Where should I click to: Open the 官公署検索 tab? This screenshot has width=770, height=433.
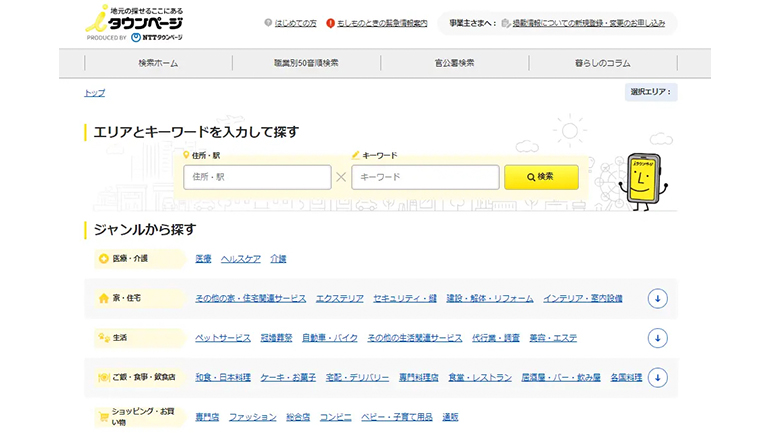455,63
